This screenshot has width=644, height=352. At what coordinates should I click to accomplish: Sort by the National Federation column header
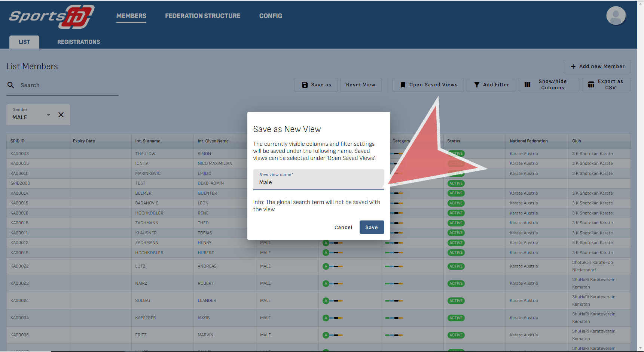pos(528,141)
